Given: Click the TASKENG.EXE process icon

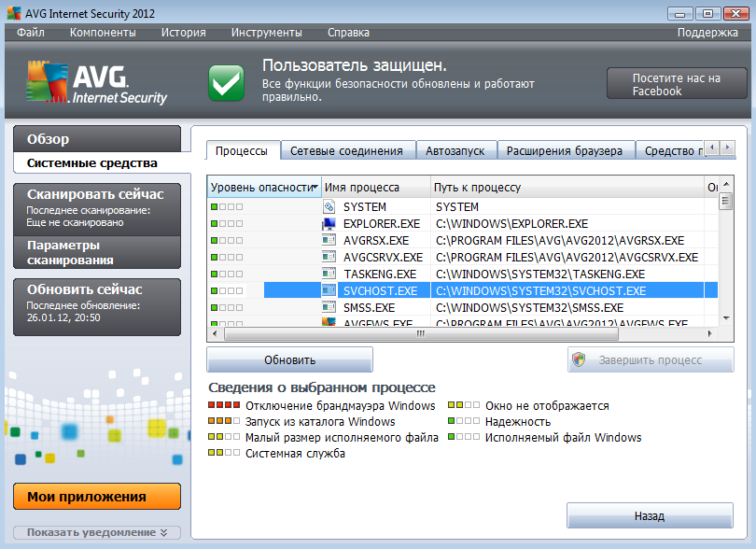Looking at the screenshot, I should pyautogui.click(x=329, y=274).
